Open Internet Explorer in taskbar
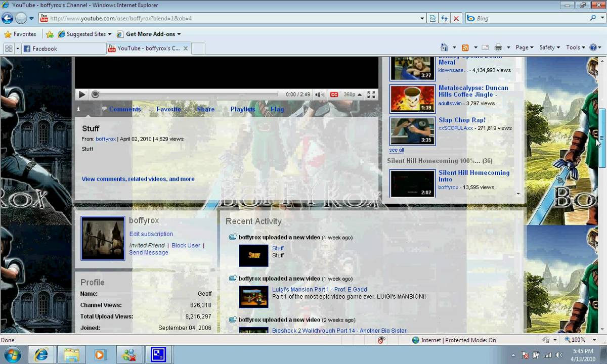607x364 pixels. click(41, 355)
